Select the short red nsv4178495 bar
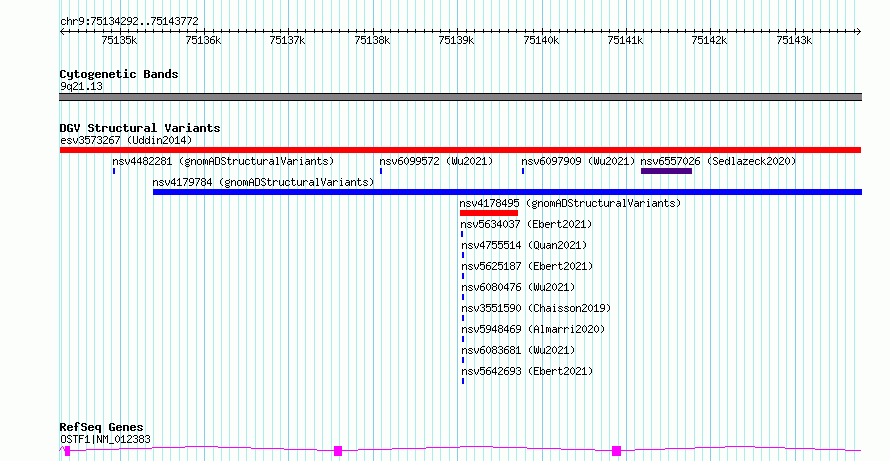 489,213
